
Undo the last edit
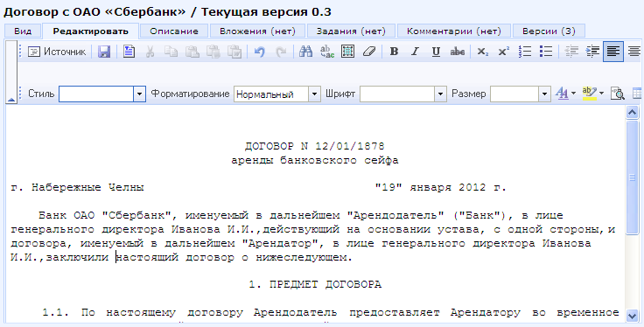(x=259, y=52)
